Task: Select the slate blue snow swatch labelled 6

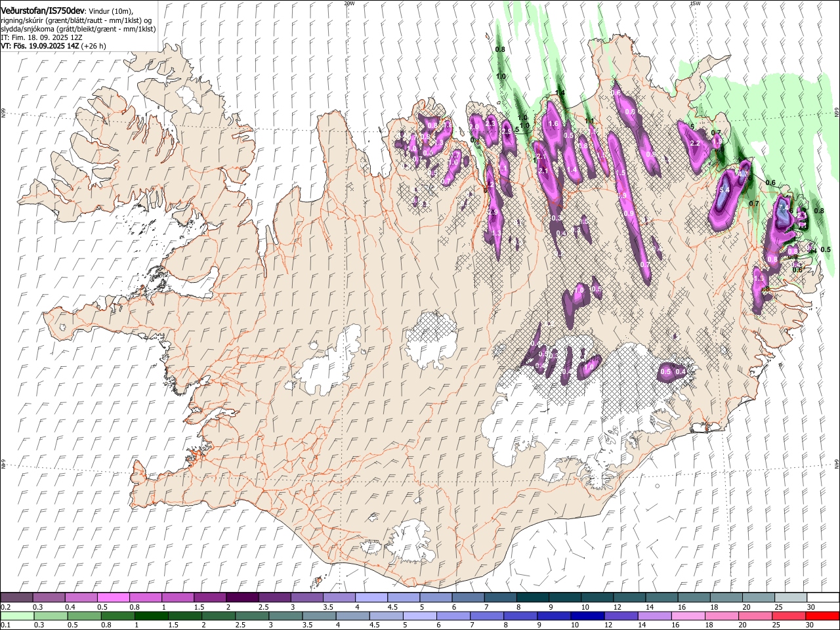Action: [469, 597]
